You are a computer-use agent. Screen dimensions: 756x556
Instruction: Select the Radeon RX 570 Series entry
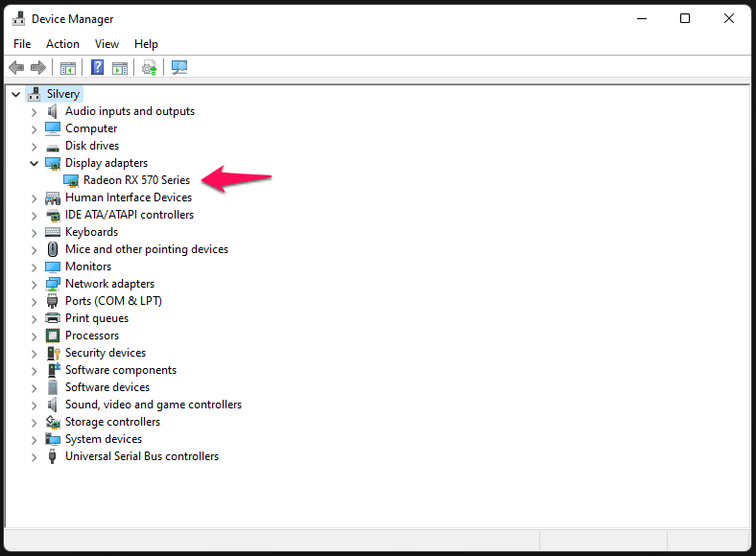[136, 180]
